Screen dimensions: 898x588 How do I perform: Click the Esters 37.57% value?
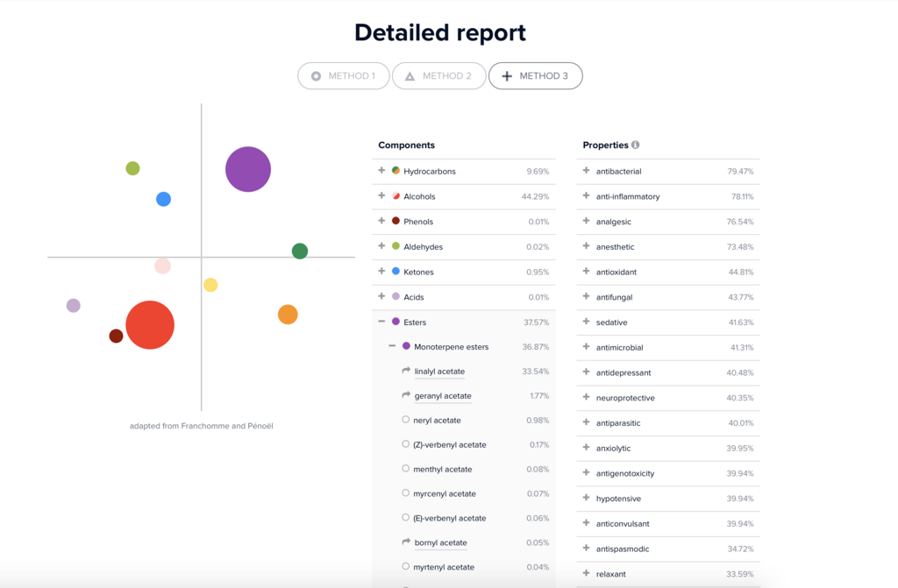tap(536, 322)
